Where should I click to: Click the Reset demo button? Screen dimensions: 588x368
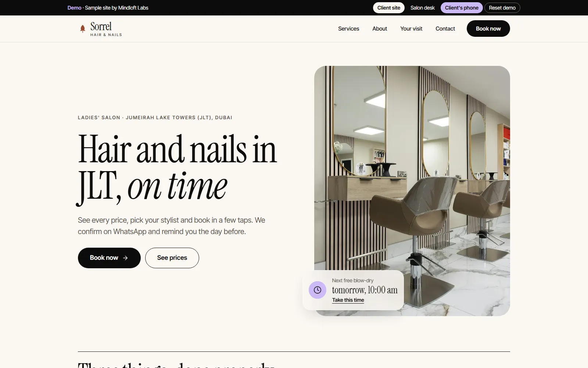click(502, 8)
